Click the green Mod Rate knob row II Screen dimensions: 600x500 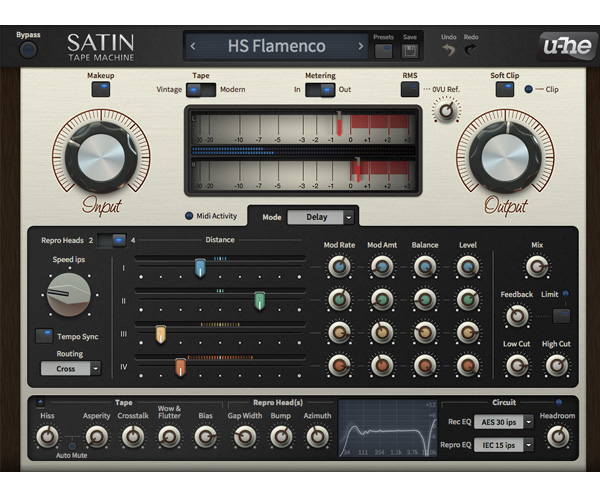point(339,300)
